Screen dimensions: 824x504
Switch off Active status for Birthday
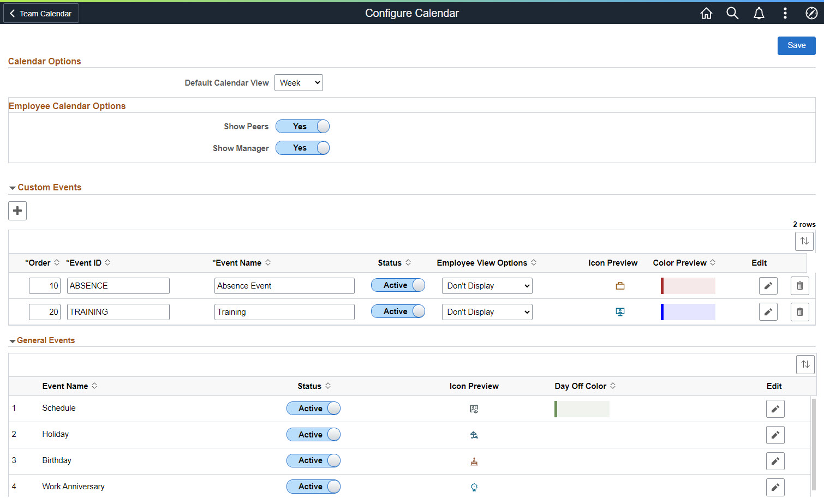[x=313, y=460]
